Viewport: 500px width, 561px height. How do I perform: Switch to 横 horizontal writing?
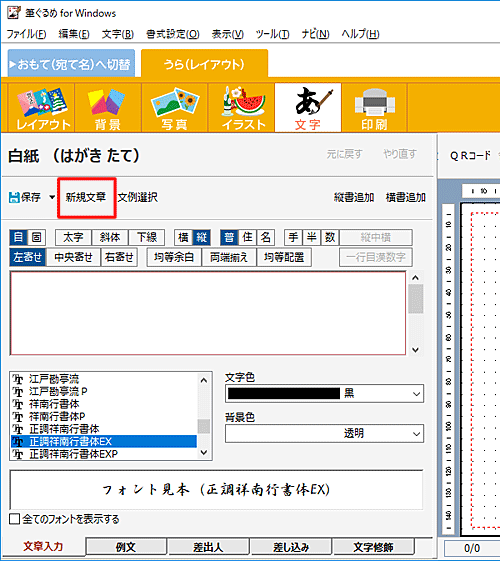pyautogui.click(x=183, y=237)
